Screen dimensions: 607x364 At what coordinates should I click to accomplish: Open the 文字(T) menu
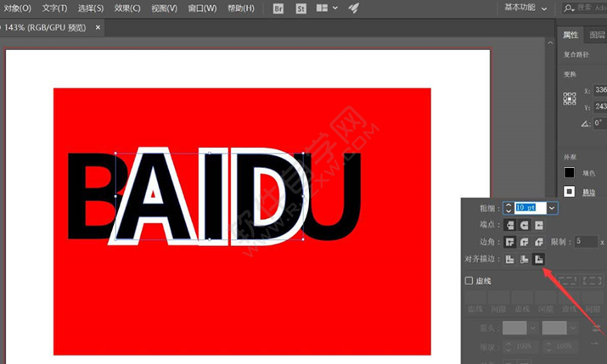point(54,8)
